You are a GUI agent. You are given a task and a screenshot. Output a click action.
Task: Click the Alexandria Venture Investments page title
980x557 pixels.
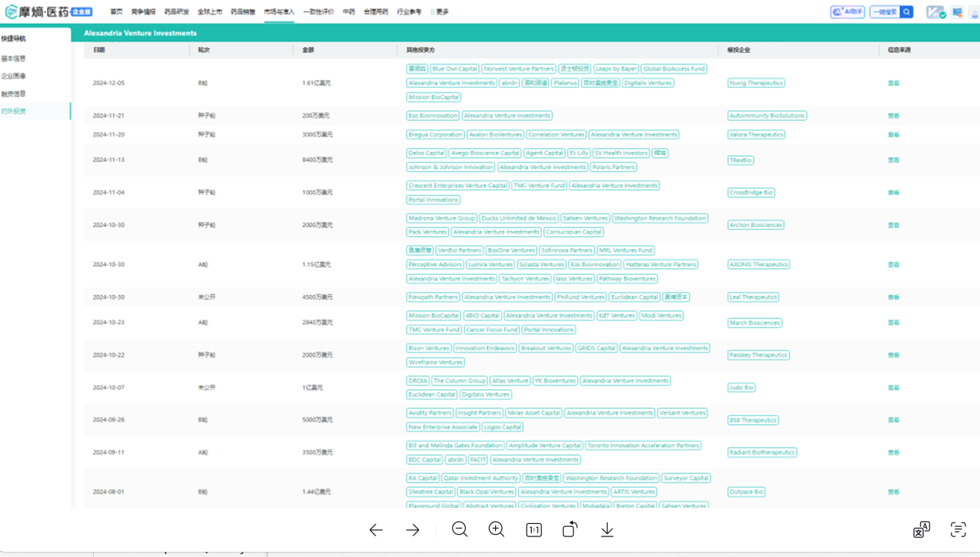[x=140, y=33]
